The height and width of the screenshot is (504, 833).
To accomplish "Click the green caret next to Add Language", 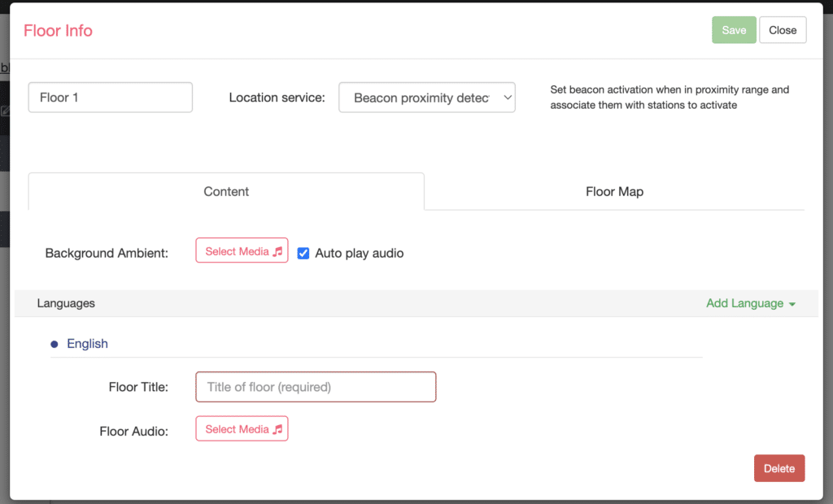I will click(x=791, y=303).
